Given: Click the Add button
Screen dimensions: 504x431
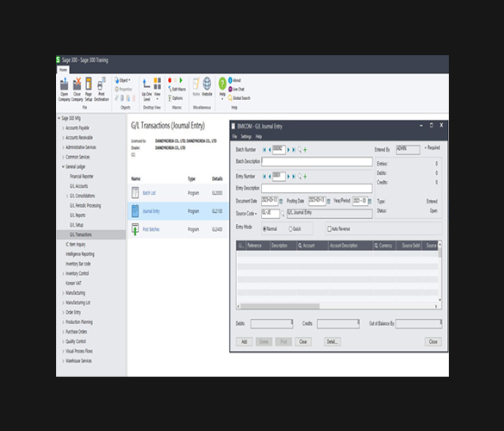Looking at the screenshot, I should tap(245, 341).
